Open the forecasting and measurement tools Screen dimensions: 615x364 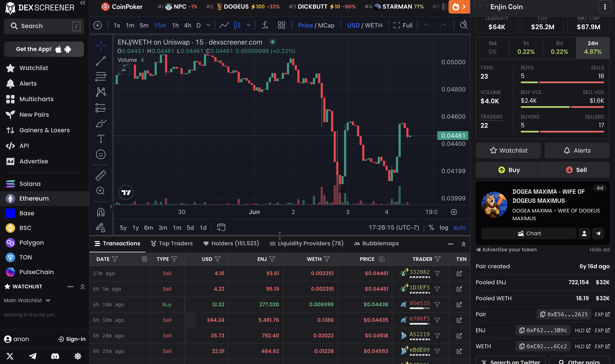point(101,107)
